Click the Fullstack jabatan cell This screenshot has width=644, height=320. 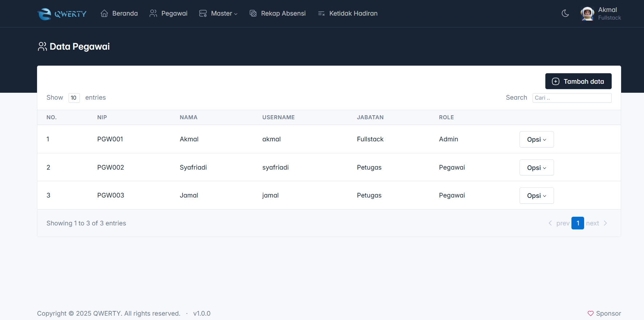coord(370,139)
